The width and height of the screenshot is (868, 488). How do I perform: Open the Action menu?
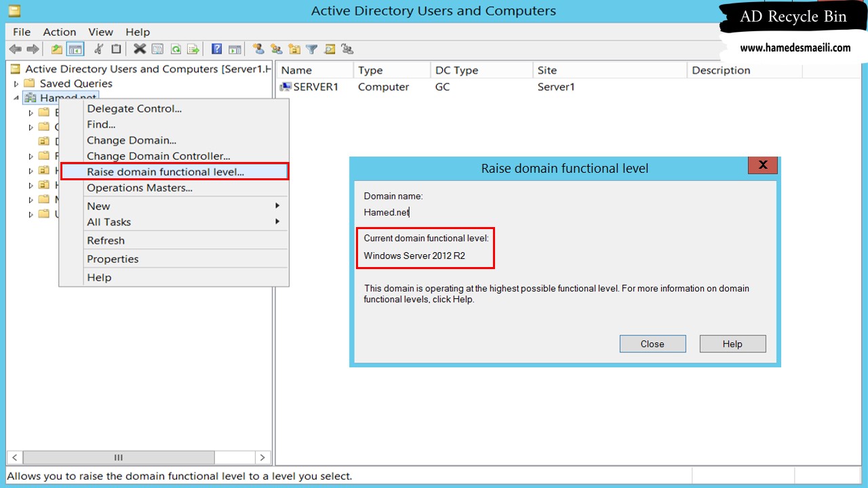point(60,32)
